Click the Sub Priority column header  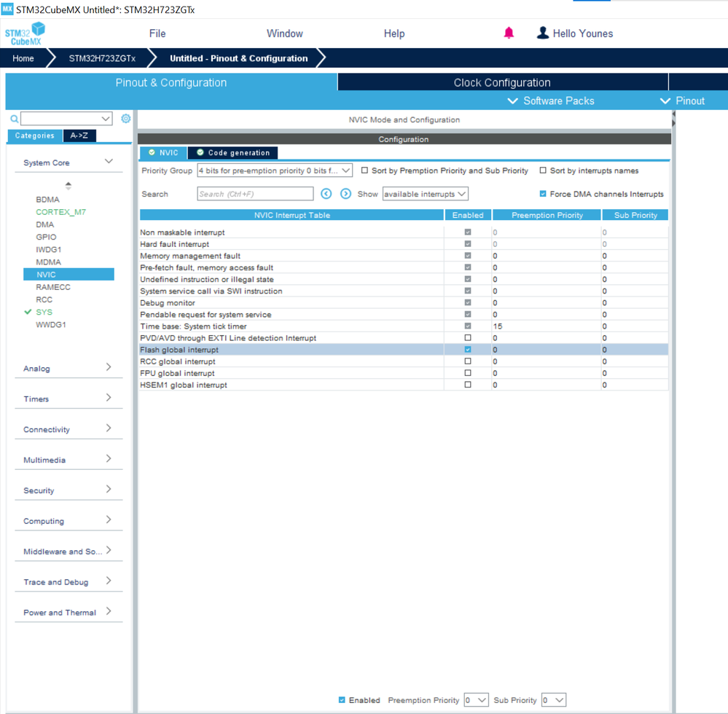pyautogui.click(x=635, y=215)
